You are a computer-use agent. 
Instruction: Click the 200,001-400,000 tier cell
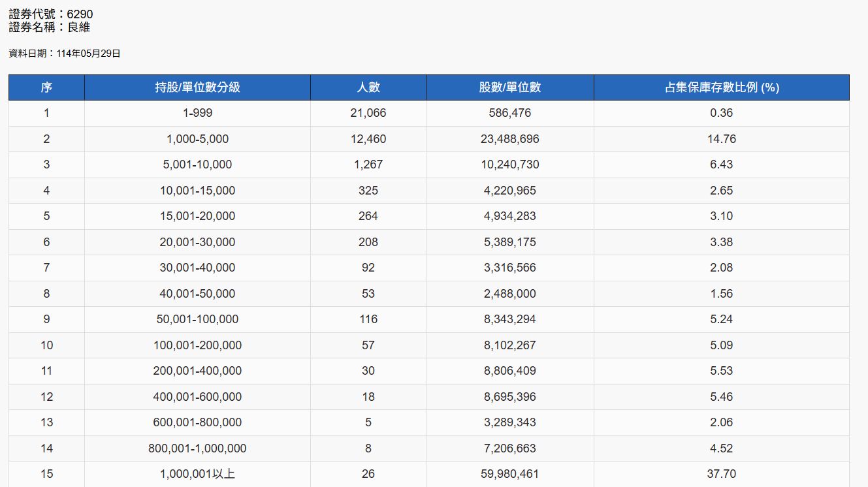coord(197,371)
